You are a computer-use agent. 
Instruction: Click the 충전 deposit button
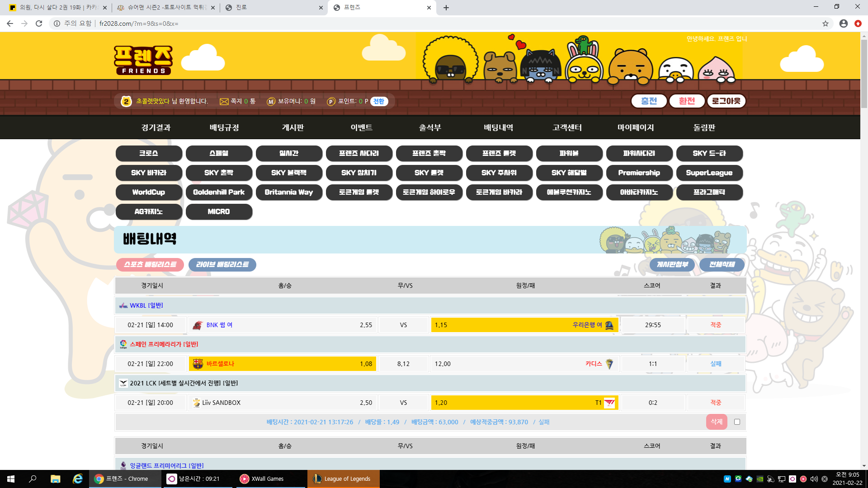point(649,101)
